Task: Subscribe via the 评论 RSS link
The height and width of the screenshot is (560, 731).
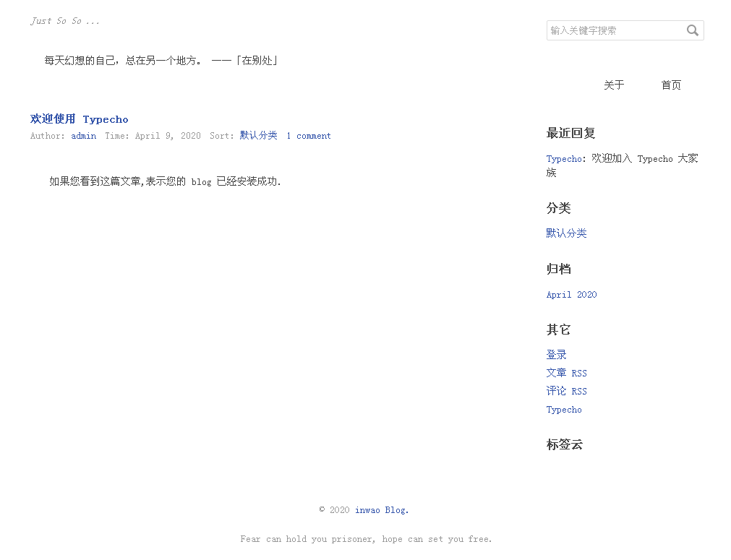Action: pos(566,391)
